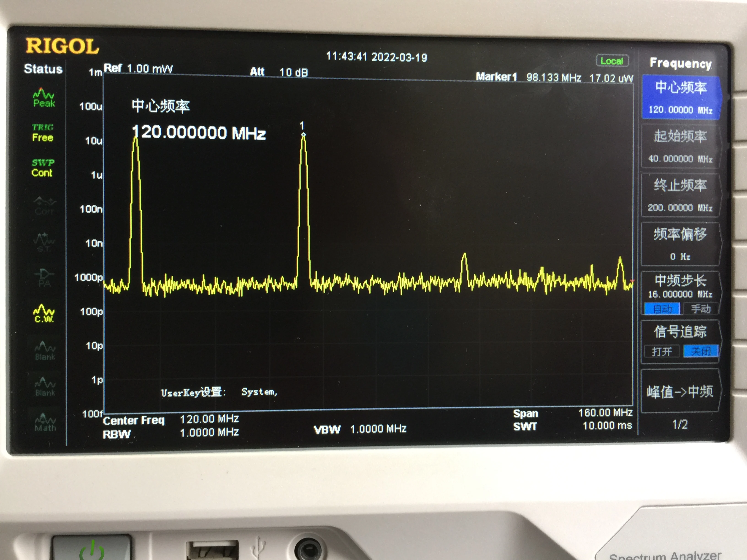The height and width of the screenshot is (560, 747).
Task: Click the PA preamplifier icon
Action: [44, 278]
